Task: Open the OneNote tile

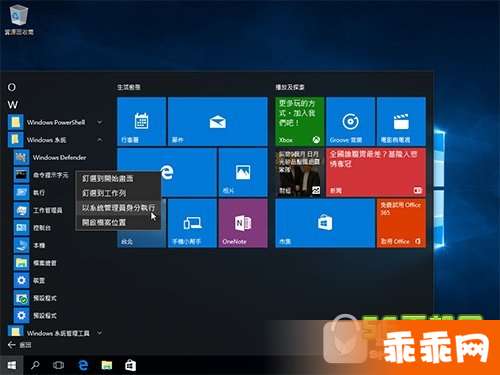Action: click(243, 223)
